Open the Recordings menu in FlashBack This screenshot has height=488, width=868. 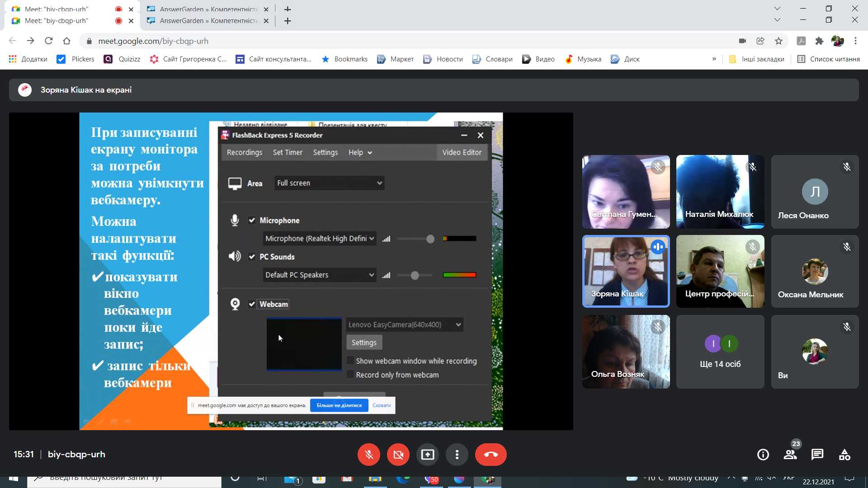[x=244, y=152]
